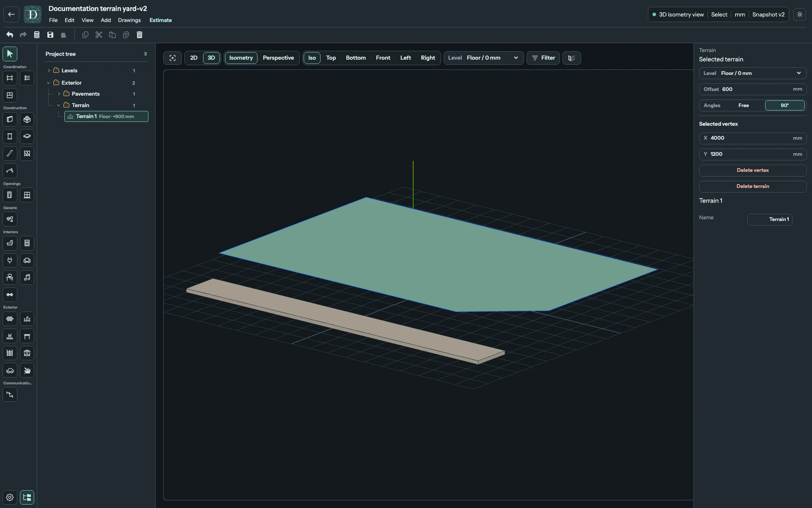Save project using the floppy disk icon
The image size is (812, 508).
50,35
